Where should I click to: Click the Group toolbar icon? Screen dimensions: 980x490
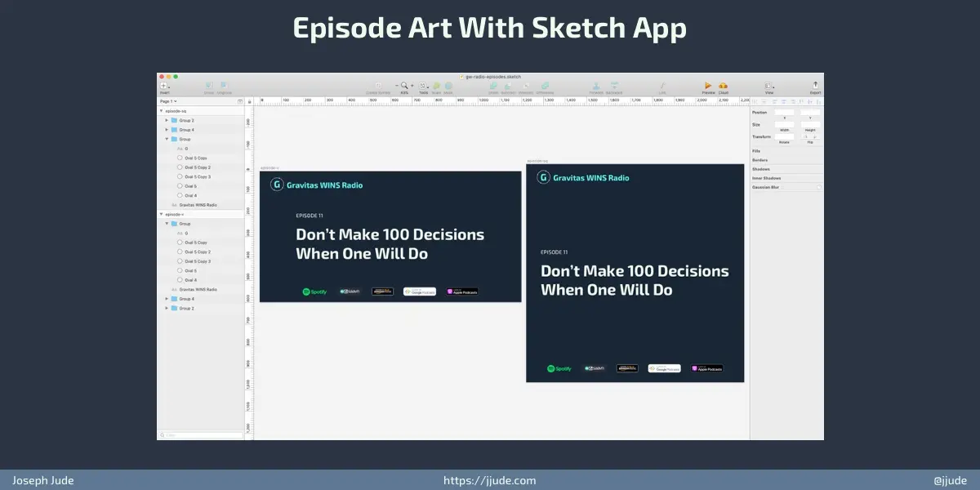(x=209, y=85)
